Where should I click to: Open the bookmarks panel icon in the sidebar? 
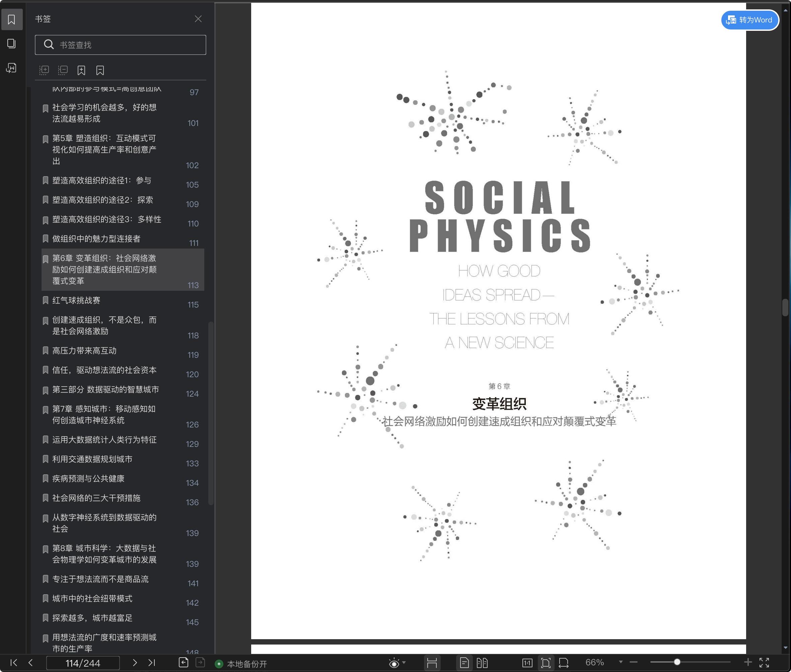coord(11,19)
